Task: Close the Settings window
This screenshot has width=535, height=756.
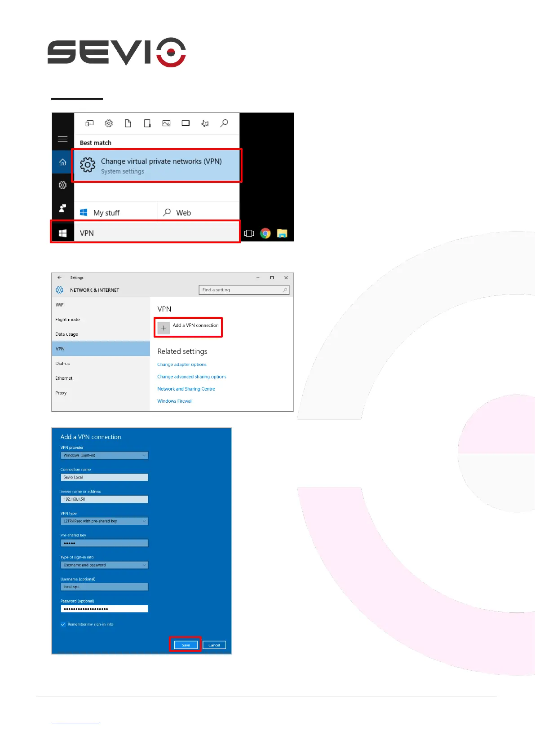Action: [286, 278]
